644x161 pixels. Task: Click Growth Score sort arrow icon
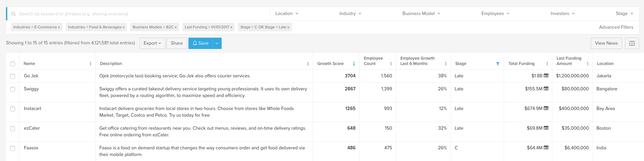tap(354, 64)
